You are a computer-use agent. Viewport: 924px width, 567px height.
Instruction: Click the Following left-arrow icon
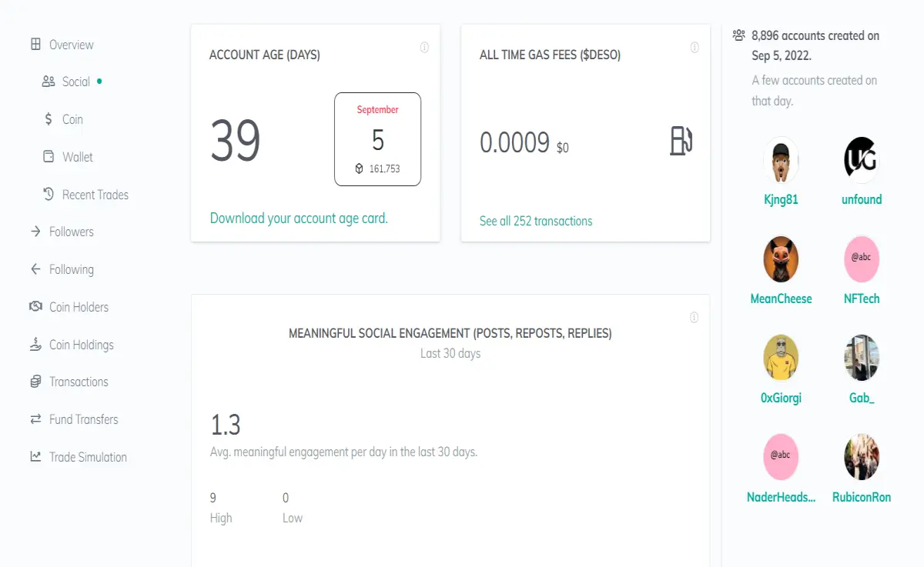tap(35, 269)
